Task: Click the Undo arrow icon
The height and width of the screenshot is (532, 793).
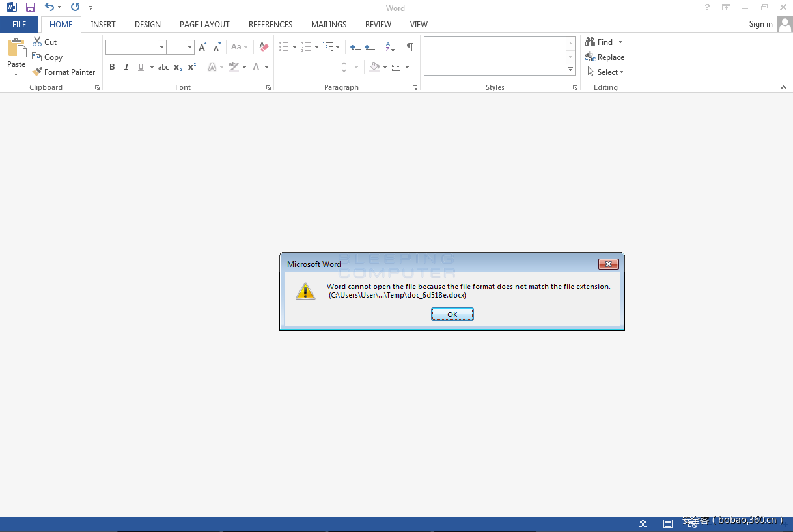Action: point(49,7)
